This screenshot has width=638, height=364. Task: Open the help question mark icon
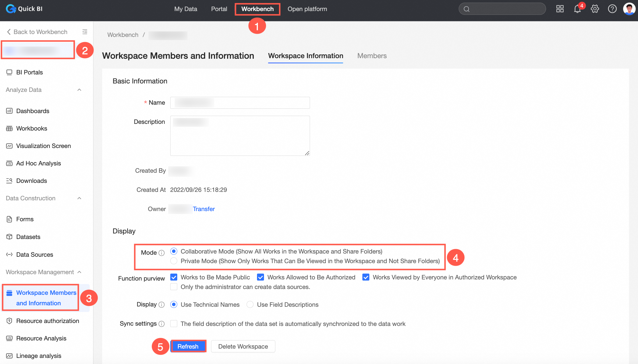612,9
